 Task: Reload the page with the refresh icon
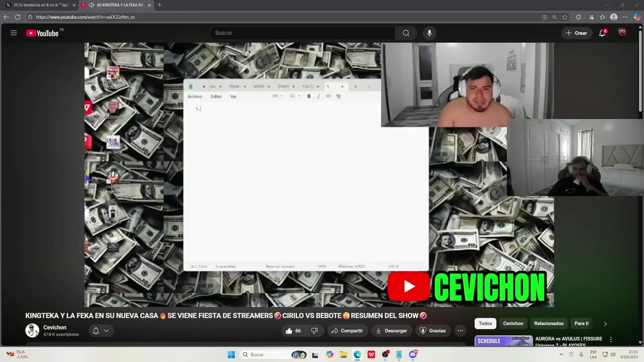pyautogui.click(x=18, y=17)
